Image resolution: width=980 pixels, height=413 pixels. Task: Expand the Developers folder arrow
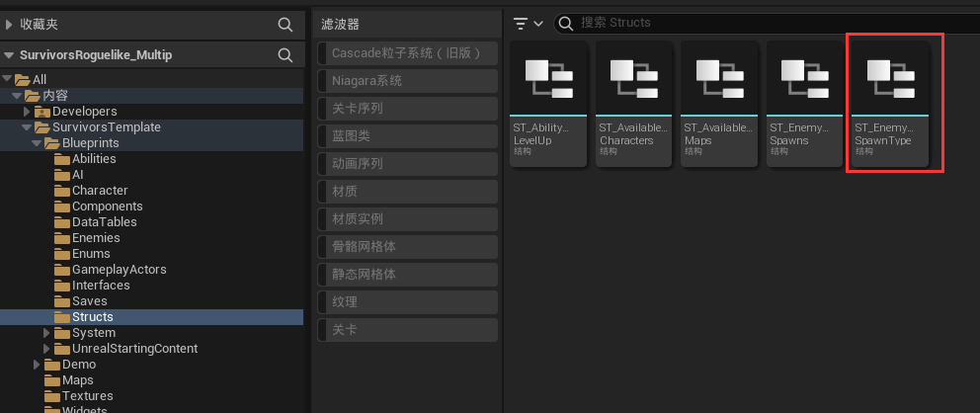point(27,112)
